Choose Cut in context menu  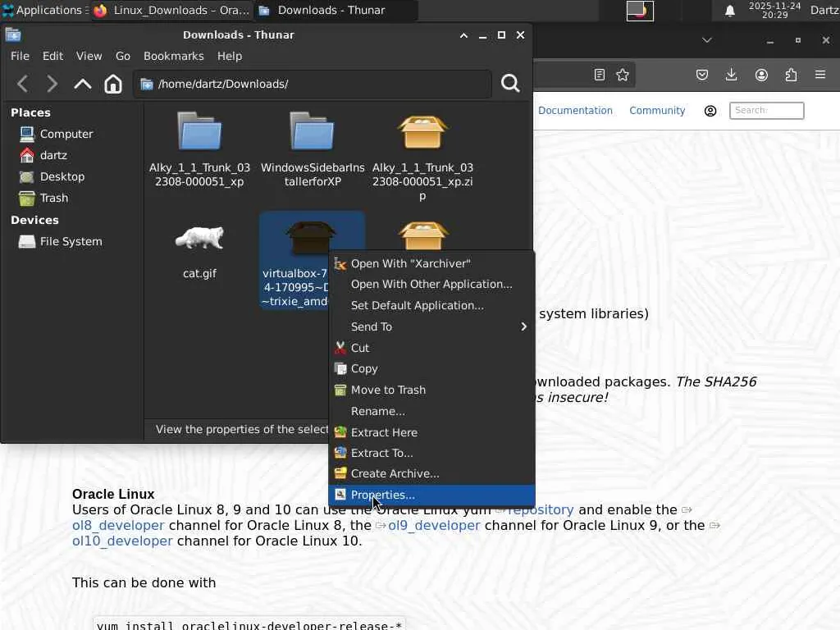coord(431,348)
